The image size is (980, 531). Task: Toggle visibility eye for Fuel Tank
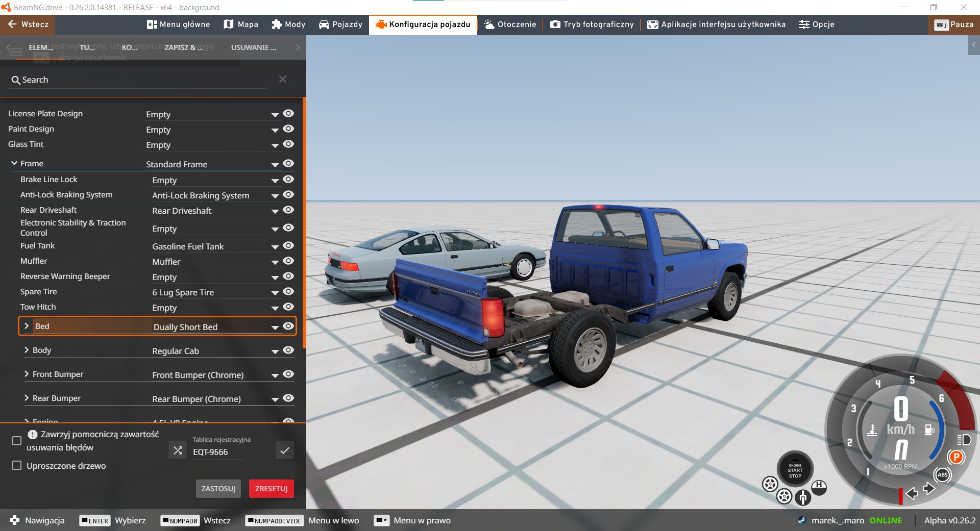(288, 245)
